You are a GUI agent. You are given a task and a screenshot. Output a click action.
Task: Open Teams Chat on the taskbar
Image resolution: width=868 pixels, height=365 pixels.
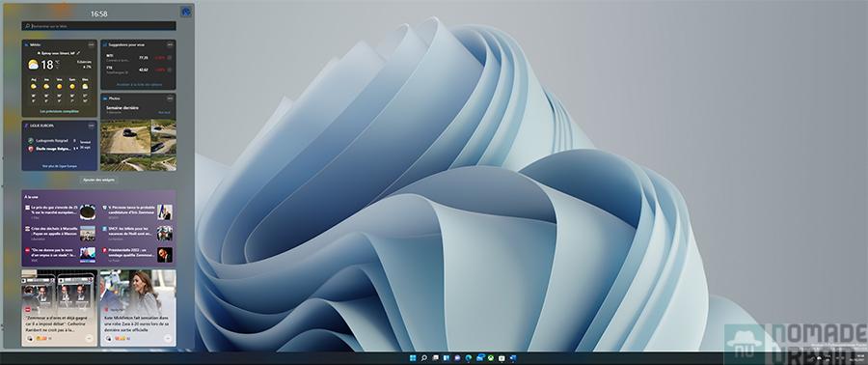point(457,358)
